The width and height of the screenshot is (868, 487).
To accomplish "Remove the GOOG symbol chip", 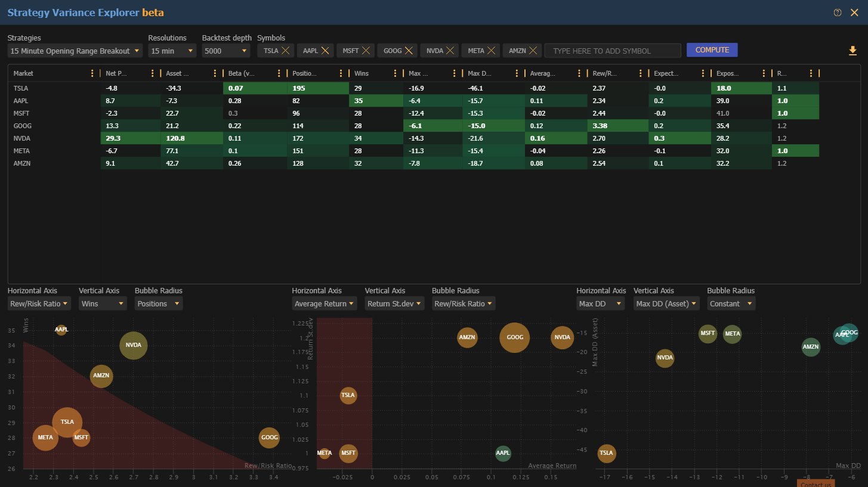I will (409, 51).
